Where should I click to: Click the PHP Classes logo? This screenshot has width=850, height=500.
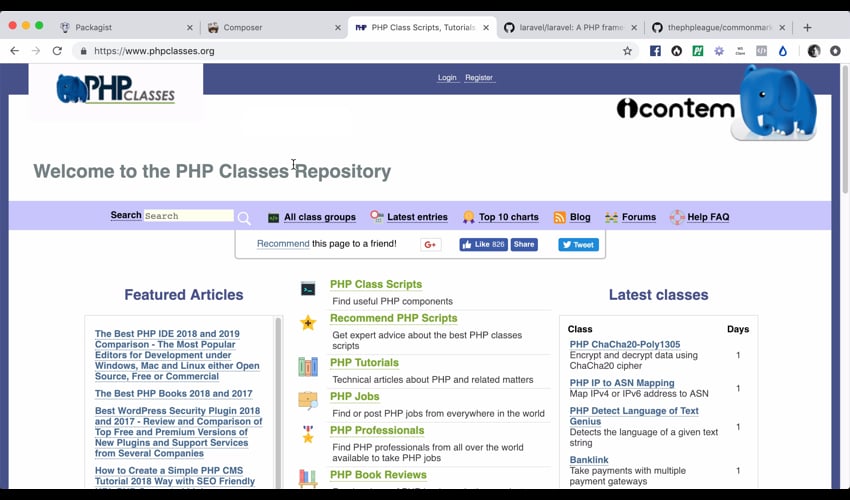(x=116, y=90)
